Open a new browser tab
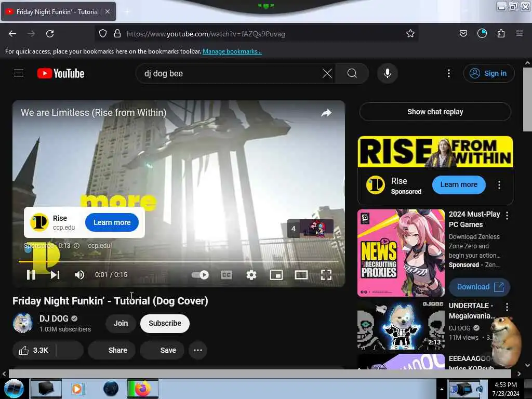This screenshot has height=399, width=532. click(127, 11)
